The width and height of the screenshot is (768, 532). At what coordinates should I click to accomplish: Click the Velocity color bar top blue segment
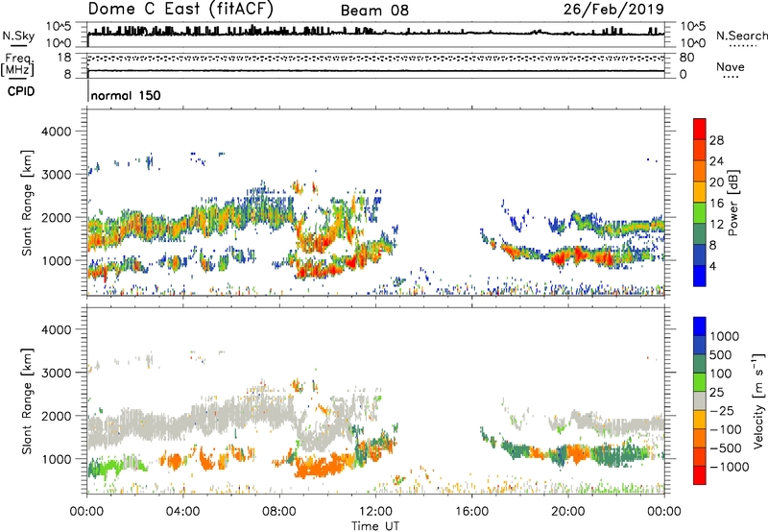point(700,326)
